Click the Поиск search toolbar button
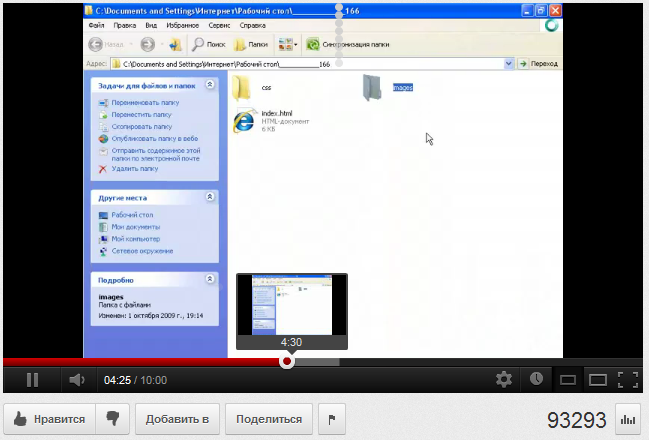This screenshot has height=440, width=649. [x=209, y=44]
